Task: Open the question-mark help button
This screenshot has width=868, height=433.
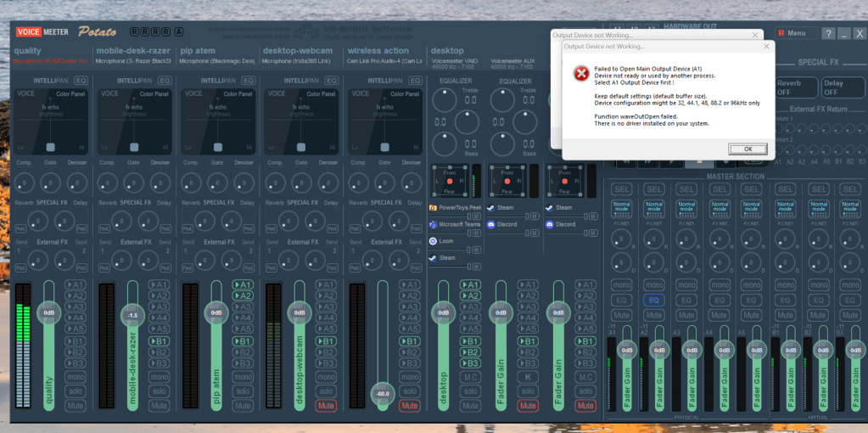Action: click(828, 33)
